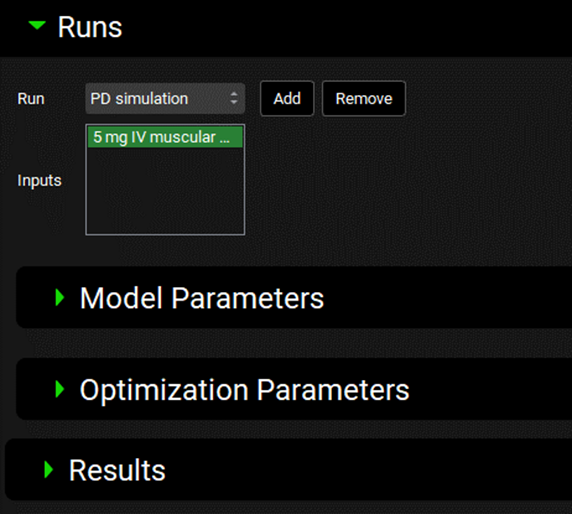Click the Optimization Parameters heading text
Viewport: 572px width, 514px height.
pyautogui.click(x=244, y=390)
